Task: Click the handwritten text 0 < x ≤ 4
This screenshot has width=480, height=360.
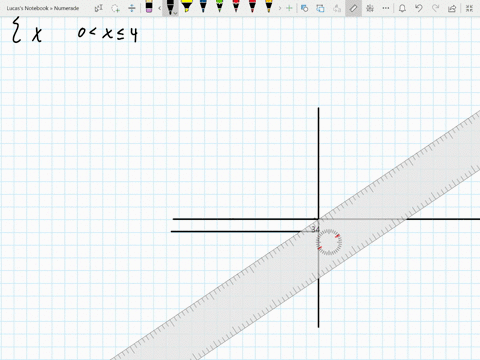Action: point(107,34)
